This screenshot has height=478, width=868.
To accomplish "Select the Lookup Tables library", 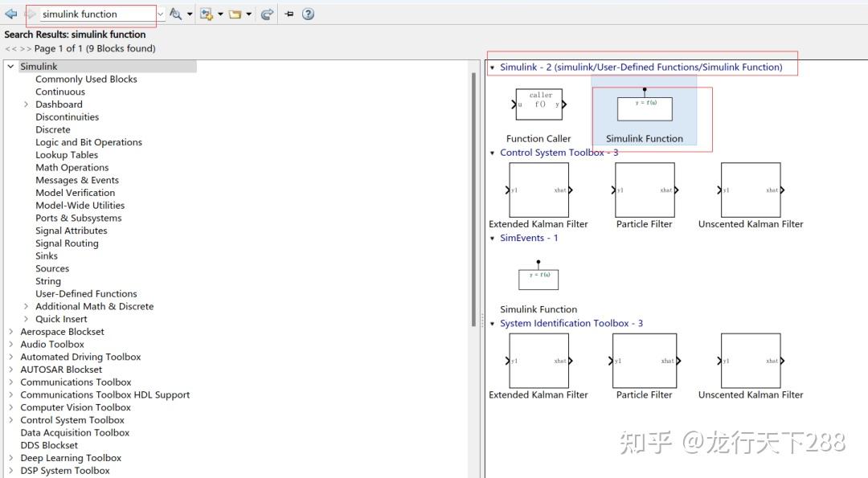I will click(x=67, y=155).
